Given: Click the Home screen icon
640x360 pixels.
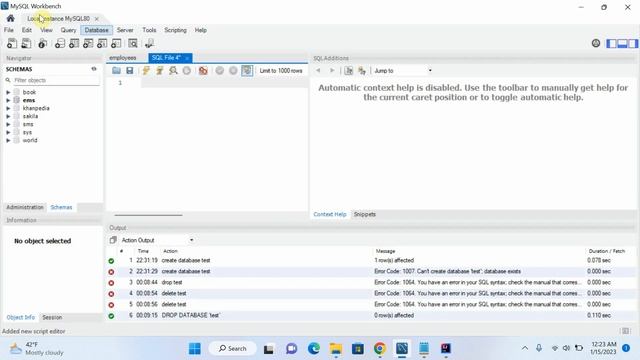Looking at the screenshot, I should (x=11, y=18).
